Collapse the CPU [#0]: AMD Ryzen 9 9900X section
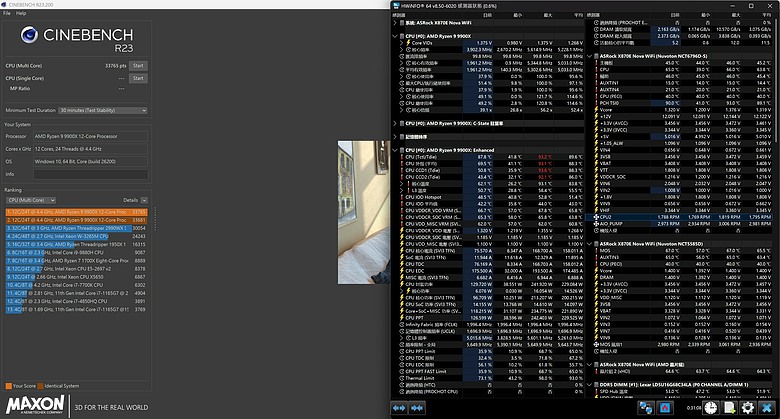This screenshot has height=419, width=780. (x=395, y=36)
